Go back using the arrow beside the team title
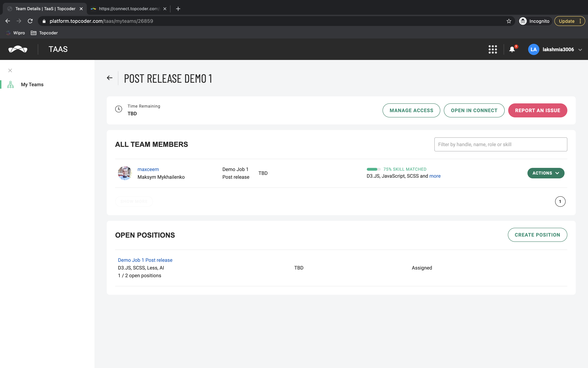The height and width of the screenshot is (368, 588). coord(110,78)
